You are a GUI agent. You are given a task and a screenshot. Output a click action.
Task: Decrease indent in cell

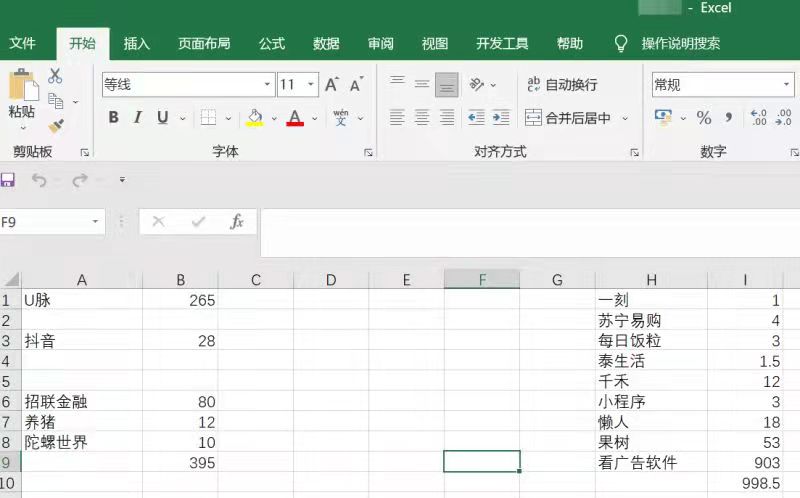[476, 118]
